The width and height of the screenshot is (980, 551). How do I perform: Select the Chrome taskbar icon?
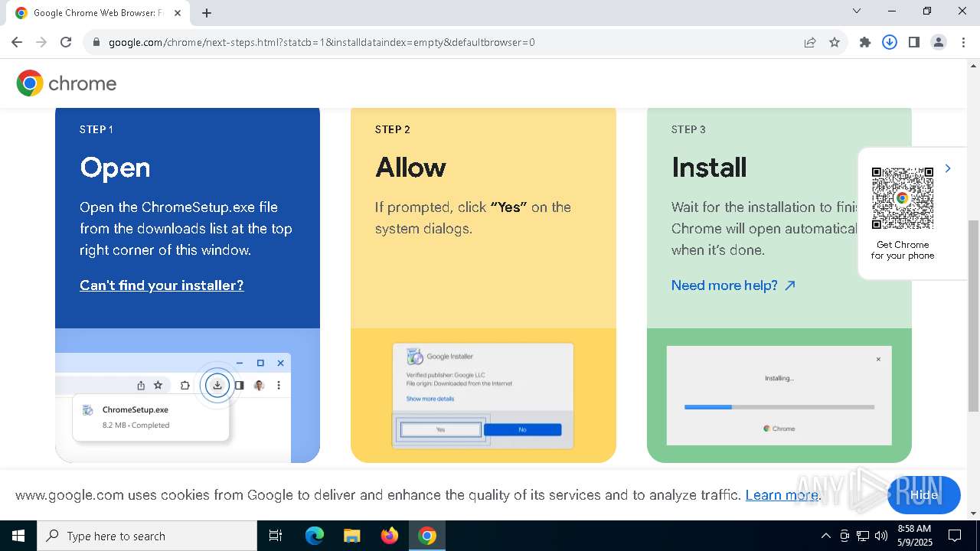click(427, 536)
